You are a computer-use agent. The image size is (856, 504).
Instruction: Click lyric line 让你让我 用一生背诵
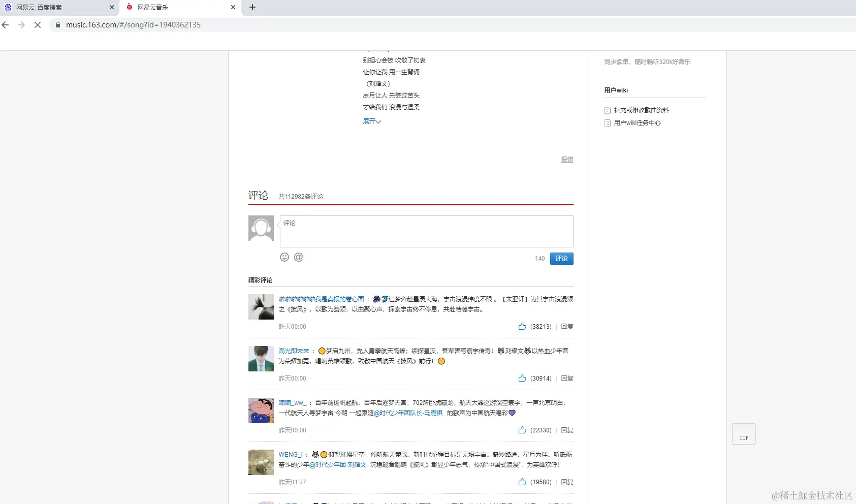[x=391, y=72]
